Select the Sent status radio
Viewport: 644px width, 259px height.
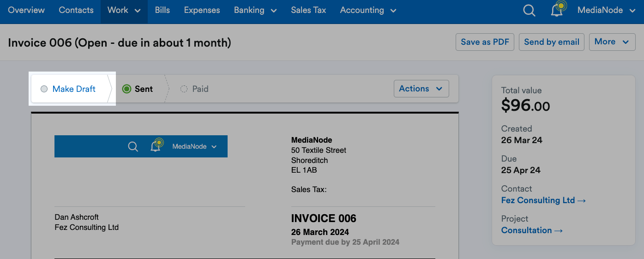click(126, 89)
